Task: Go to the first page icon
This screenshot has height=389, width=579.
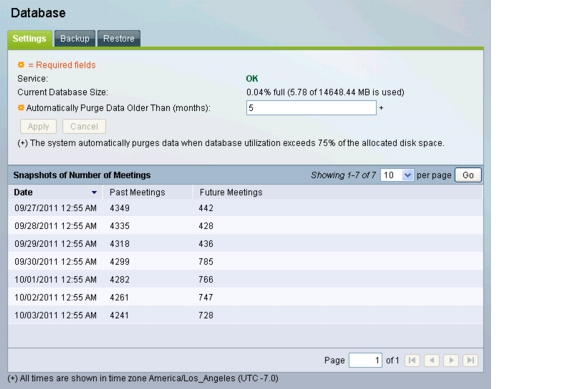Action: (412, 360)
